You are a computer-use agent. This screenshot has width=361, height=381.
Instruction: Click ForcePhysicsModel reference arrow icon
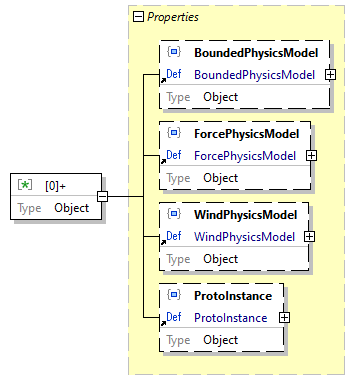click(163, 161)
